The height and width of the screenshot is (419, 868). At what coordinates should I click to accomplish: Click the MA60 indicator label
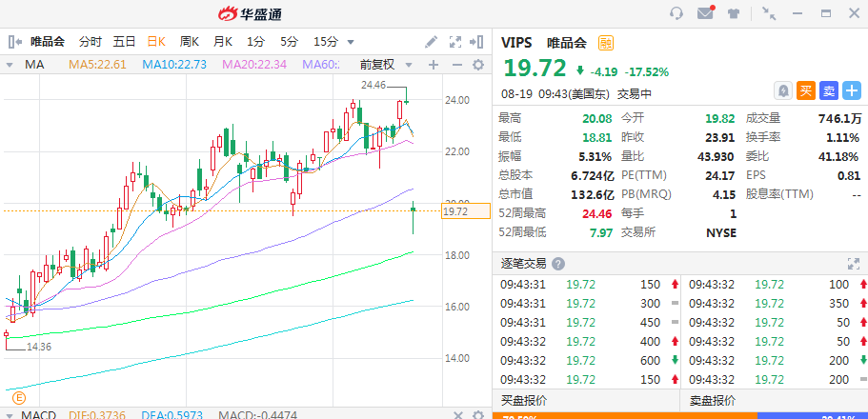(x=321, y=65)
